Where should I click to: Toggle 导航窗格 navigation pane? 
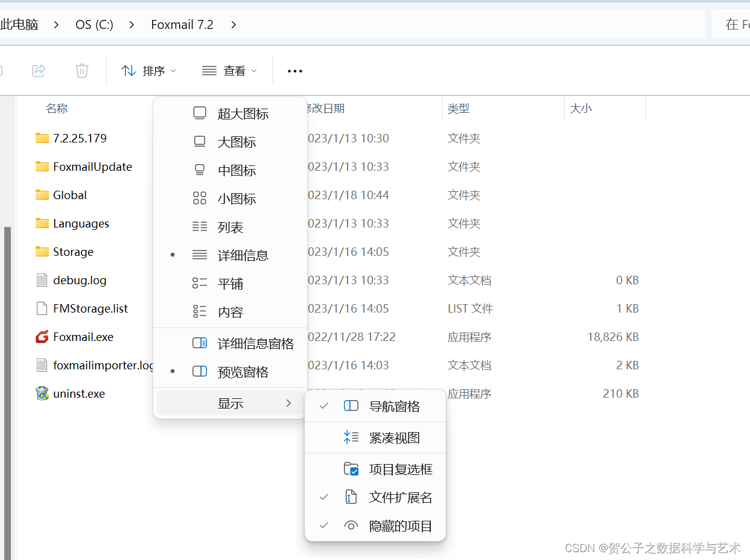point(375,406)
